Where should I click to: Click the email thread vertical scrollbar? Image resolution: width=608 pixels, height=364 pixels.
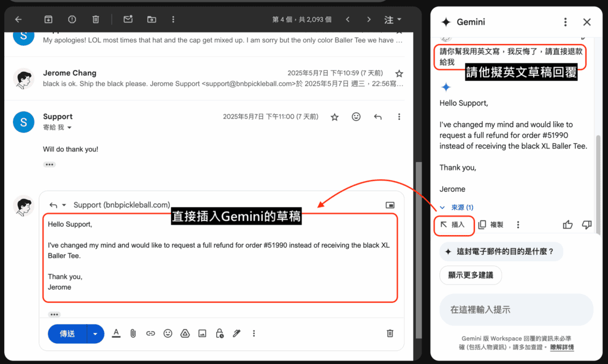[419, 250]
